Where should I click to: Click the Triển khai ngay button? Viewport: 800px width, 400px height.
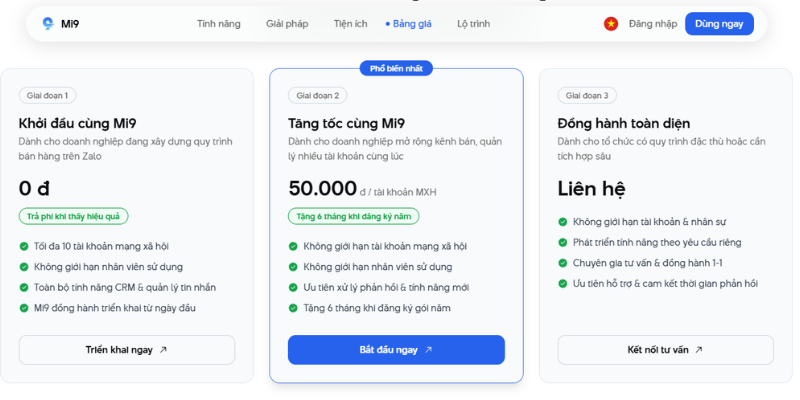pyautogui.click(x=126, y=350)
